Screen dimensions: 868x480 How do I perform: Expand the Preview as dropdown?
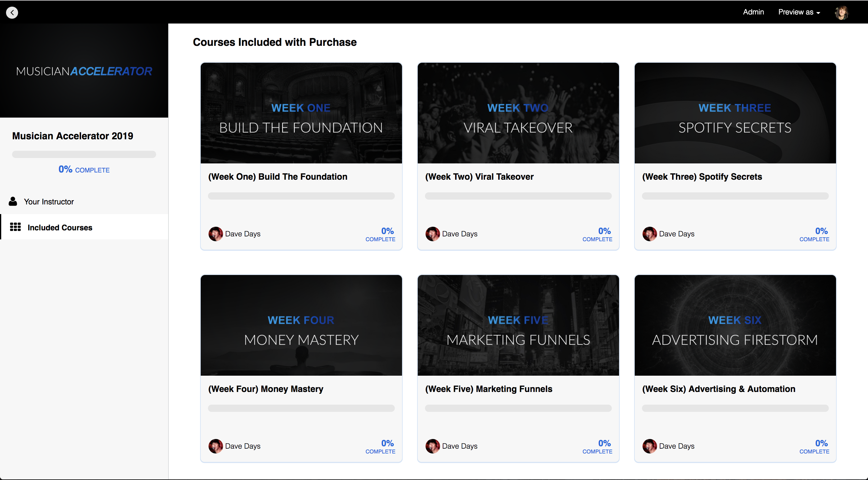coord(799,12)
